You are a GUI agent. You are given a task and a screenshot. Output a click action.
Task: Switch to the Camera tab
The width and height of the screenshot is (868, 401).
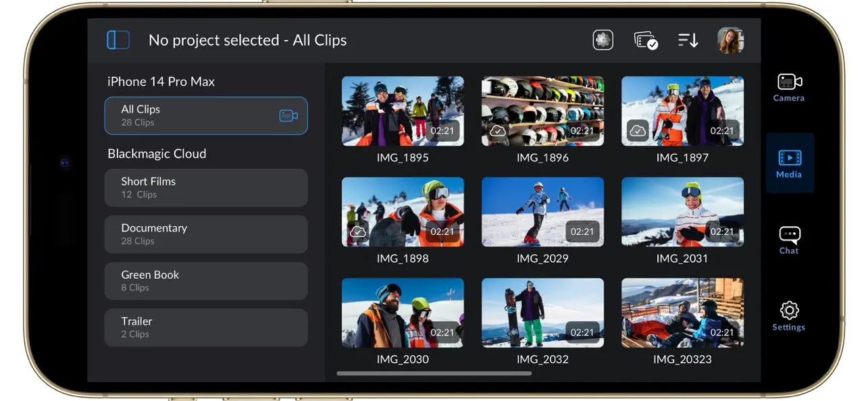coord(789,88)
